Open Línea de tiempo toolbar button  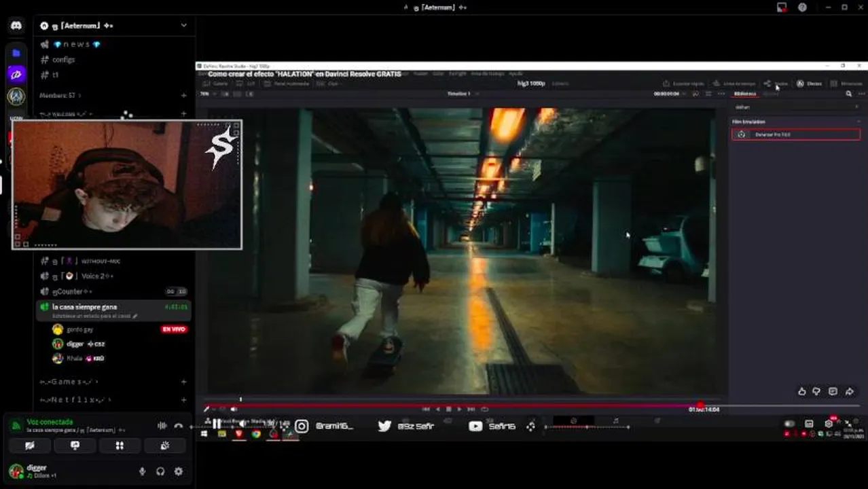734,84
